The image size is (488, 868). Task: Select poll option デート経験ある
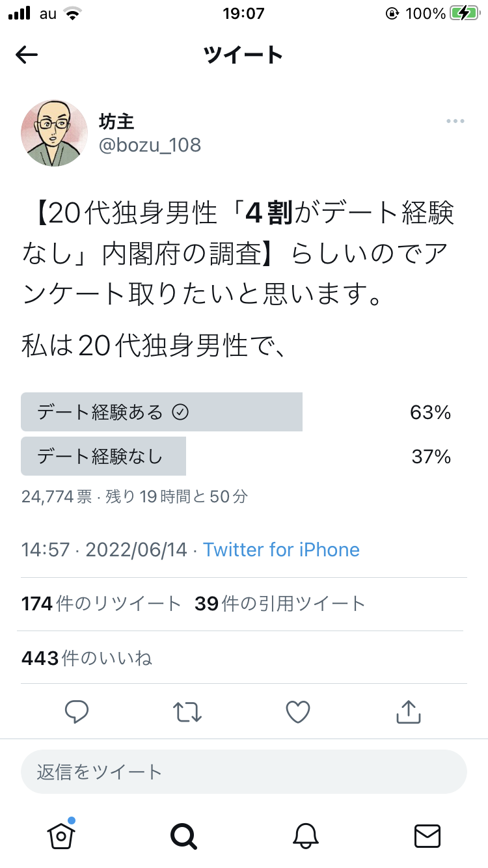tap(236, 412)
